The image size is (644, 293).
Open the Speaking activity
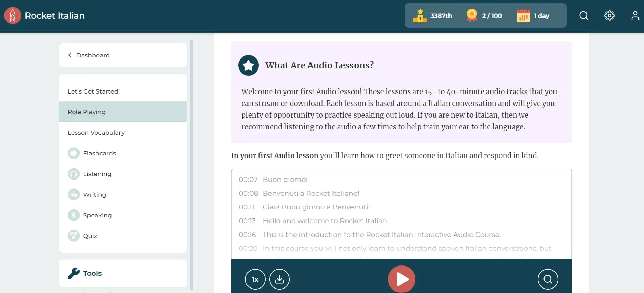pos(97,215)
